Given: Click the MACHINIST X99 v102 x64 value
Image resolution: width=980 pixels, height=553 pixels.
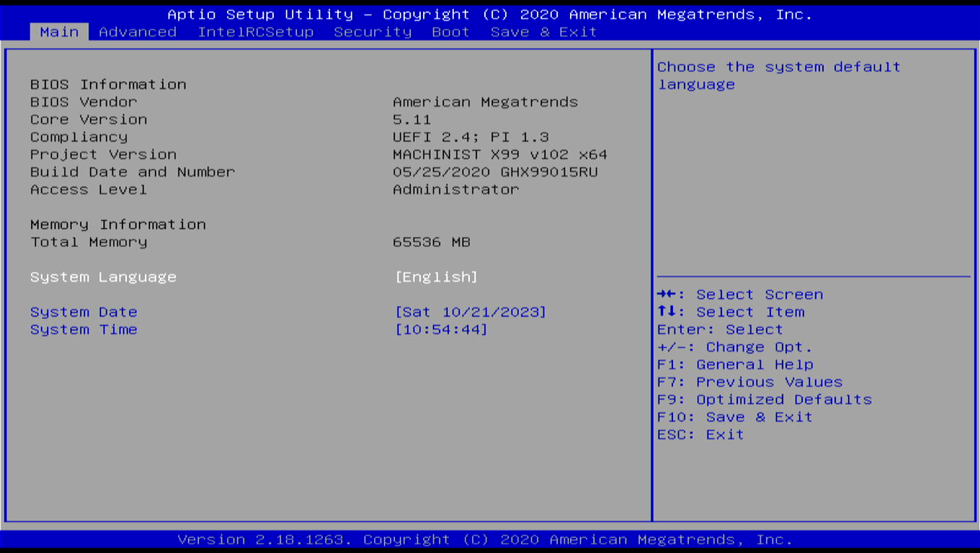Looking at the screenshot, I should pos(500,155).
